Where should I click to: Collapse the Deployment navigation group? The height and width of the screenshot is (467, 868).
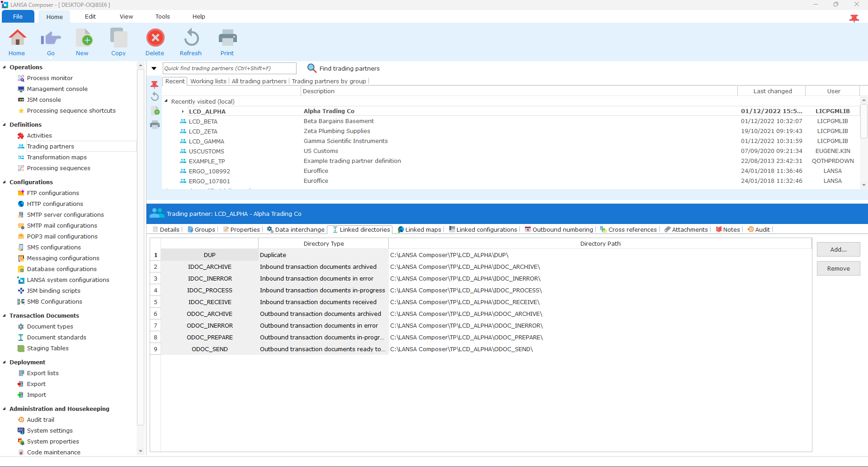(x=5, y=362)
